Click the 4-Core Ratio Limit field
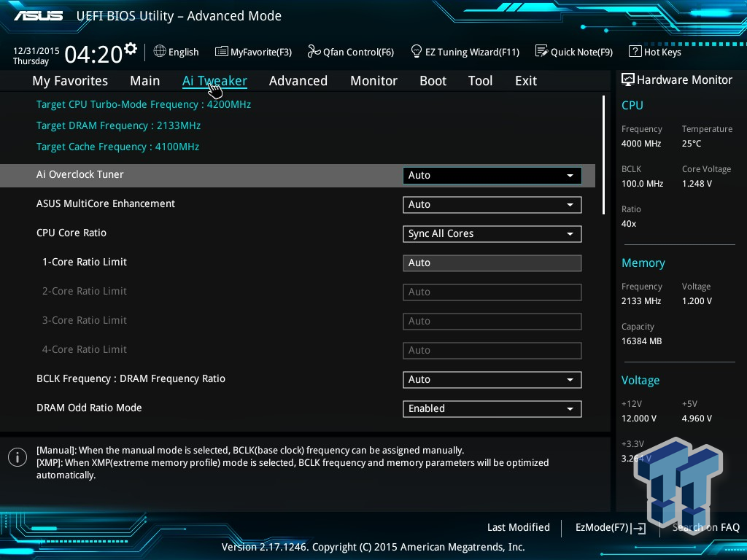Image resolution: width=747 pixels, height=560 pixels. (x=492, y=351)
